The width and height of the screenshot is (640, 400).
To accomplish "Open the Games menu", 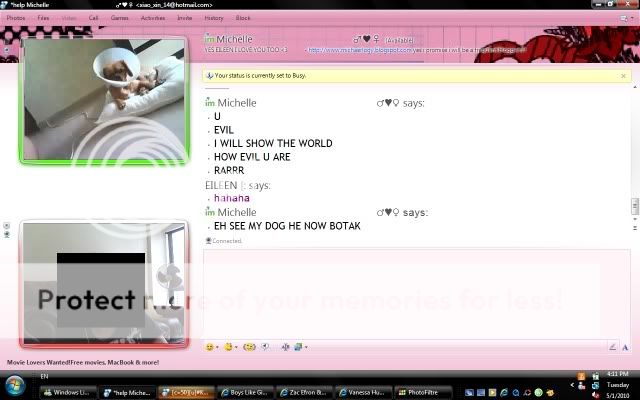I will coord(119,18).
